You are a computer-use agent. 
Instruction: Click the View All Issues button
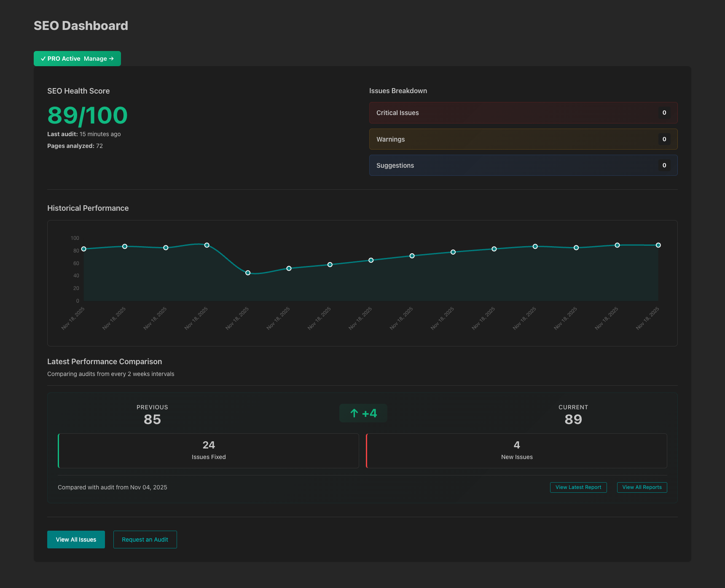pos(75,539)
